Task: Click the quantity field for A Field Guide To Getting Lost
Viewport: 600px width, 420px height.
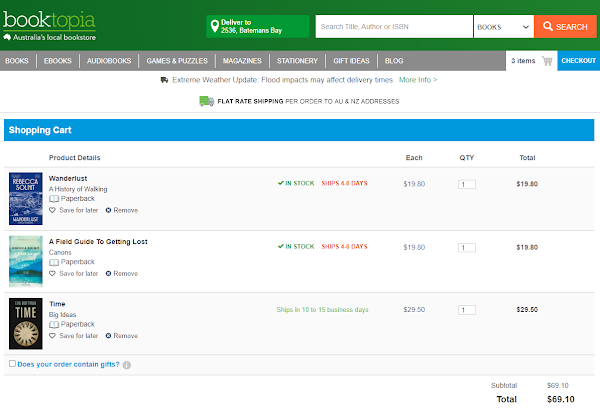Action: click(467, 247)
